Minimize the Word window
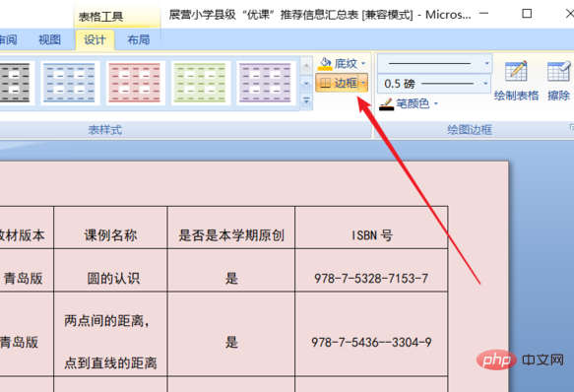Image resolution: width=574 pixels, height=392 pixels. coord(484,14)
